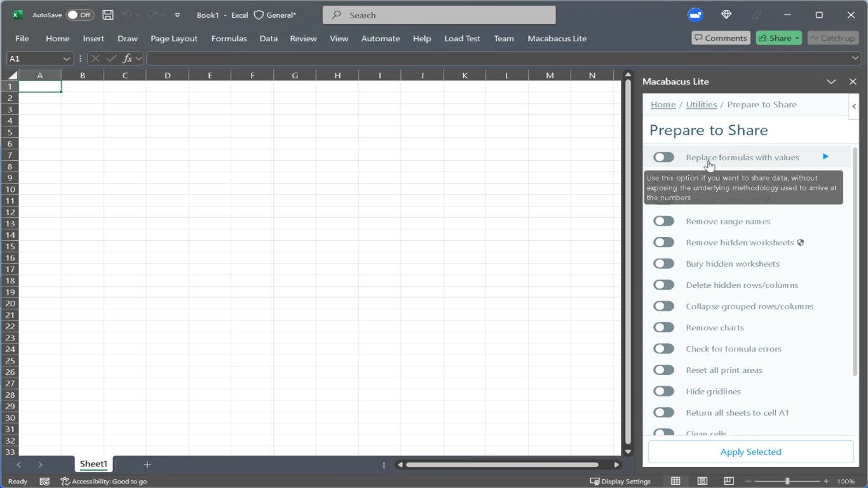Click the diamond premium icon

pyautogui.click(x=726, y=15)
